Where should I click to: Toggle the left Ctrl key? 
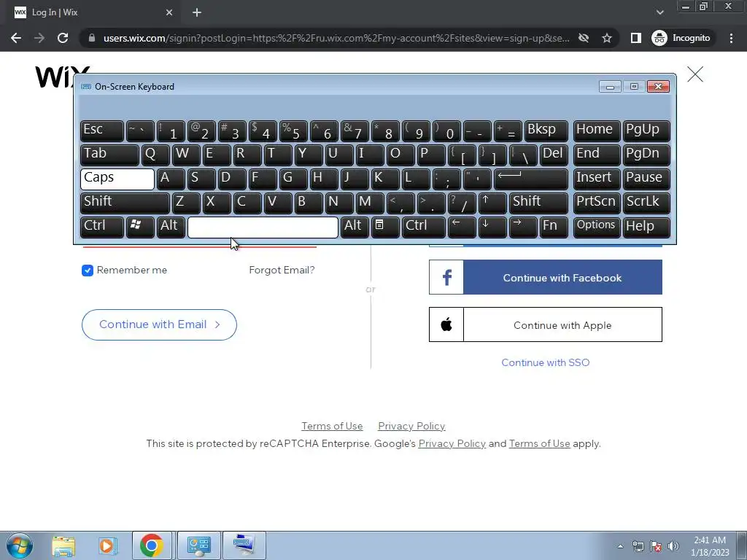(101, 227)
